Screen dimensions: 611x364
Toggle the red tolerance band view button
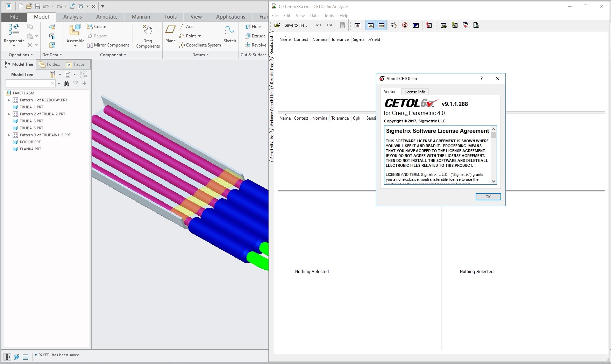coord(382,25)
